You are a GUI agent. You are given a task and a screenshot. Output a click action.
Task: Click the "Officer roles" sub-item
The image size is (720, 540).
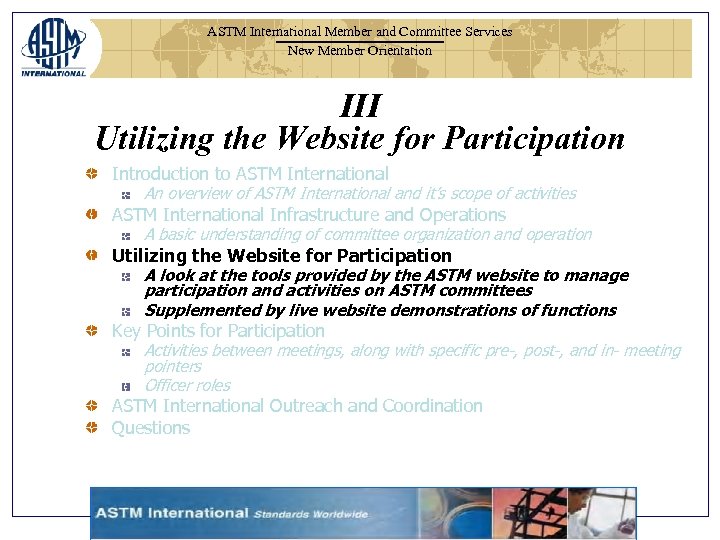(x=187, y=385)
